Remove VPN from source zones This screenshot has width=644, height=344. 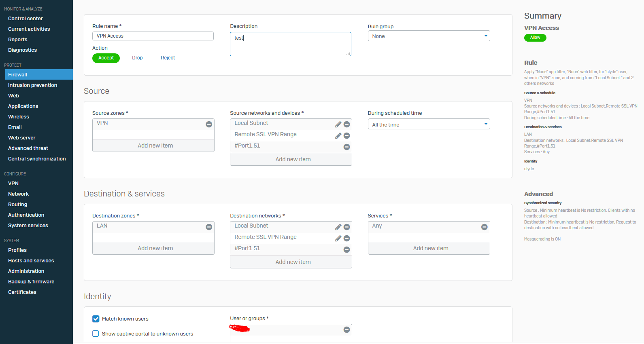(x=209, y=125)
